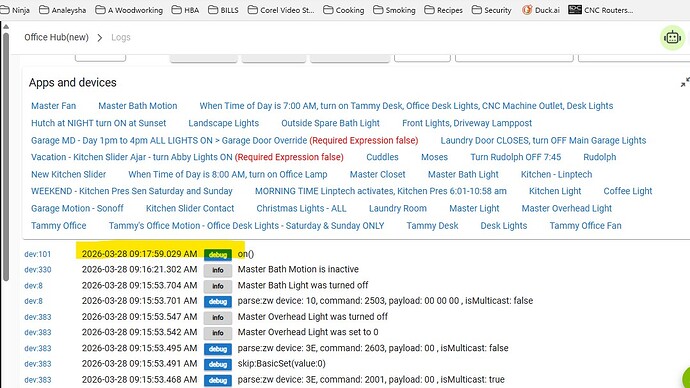Open the Smoking bookmark folder

click(394, 10)
